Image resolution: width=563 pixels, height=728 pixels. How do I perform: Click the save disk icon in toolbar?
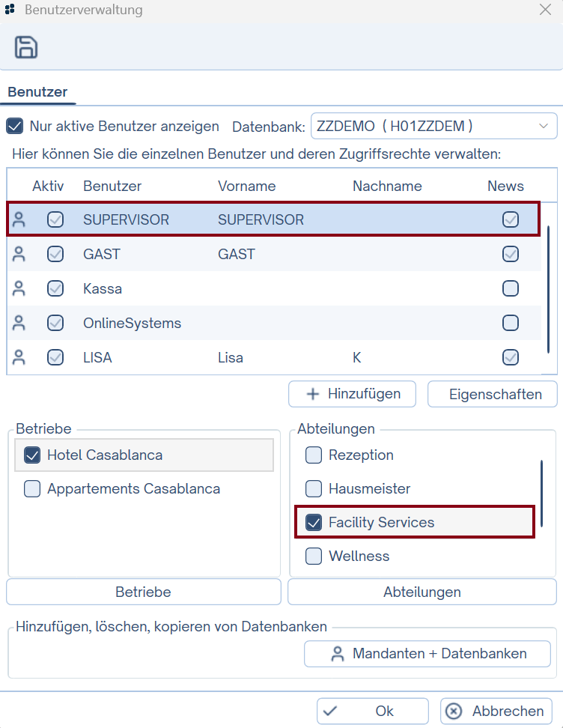click(x=26, y=47)
